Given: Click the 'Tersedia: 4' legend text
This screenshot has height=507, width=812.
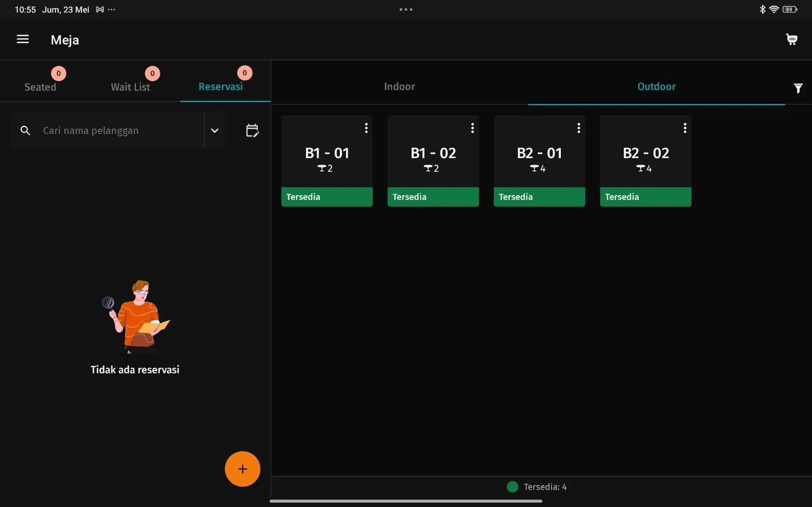Looking at the screenshot, I should tap(545, 487).
